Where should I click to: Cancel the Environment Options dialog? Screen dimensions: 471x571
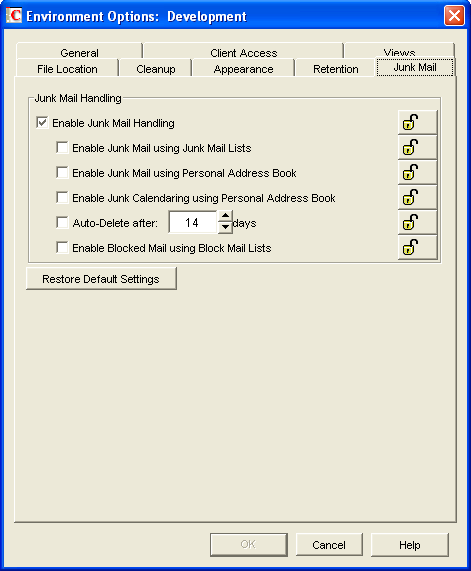pos(329,544)
